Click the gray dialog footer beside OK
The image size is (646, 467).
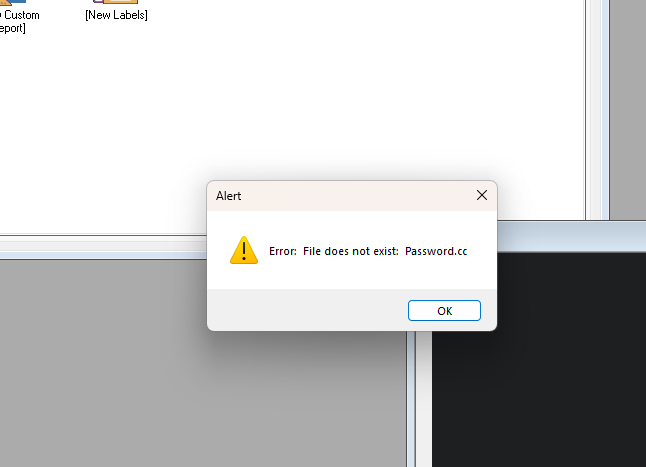click(307, 310)
